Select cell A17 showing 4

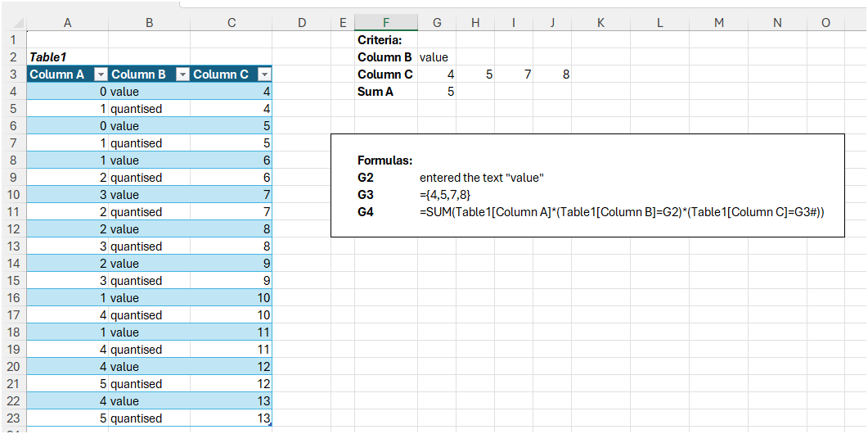click(x=68, y=314)
